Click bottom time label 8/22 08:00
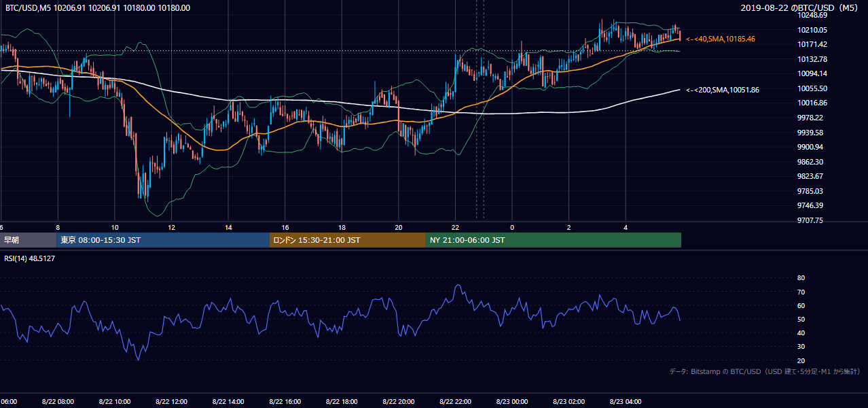This screenshot has height=408, width=868. pos(58,402)
